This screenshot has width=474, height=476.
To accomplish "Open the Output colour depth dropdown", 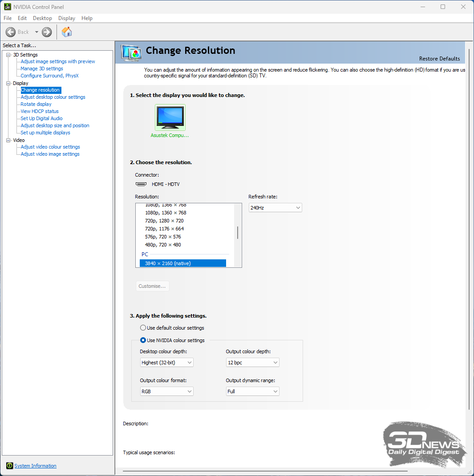I will pyautogui.click(x=253, y=363).
